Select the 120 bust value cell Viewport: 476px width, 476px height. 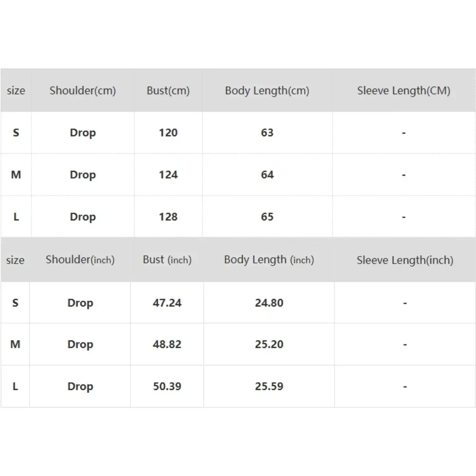(168, 132)
